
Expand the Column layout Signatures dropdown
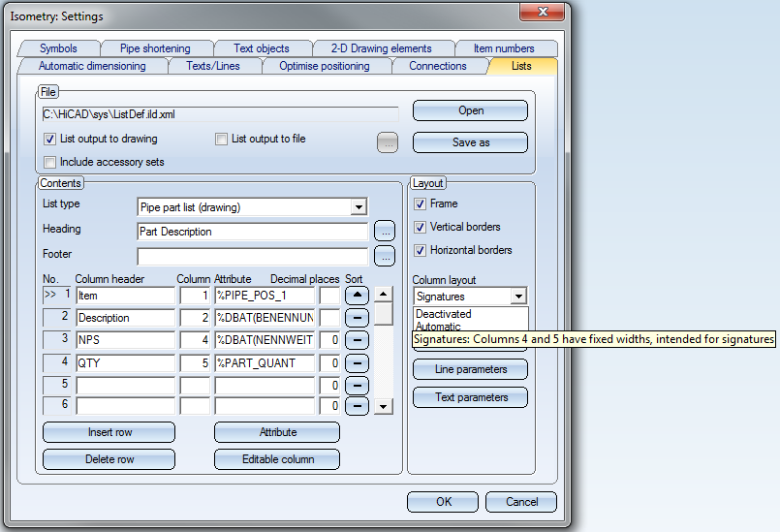518,297
